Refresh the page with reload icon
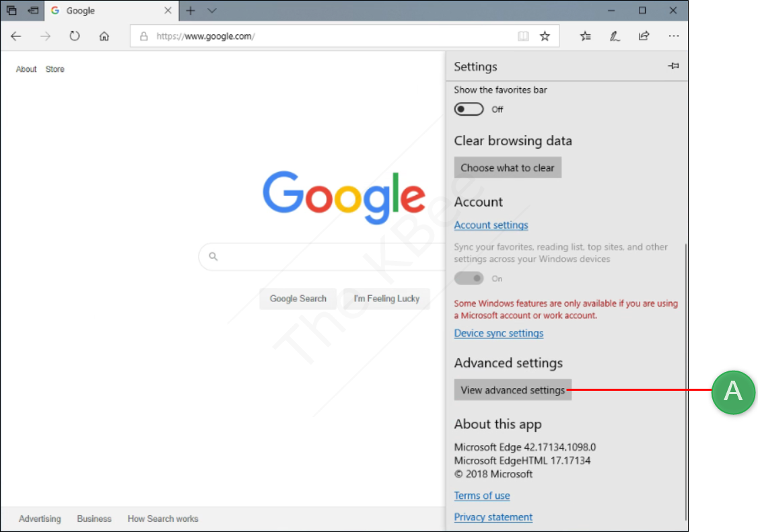This screenshot has width=758, height=532. click(75, 36)
